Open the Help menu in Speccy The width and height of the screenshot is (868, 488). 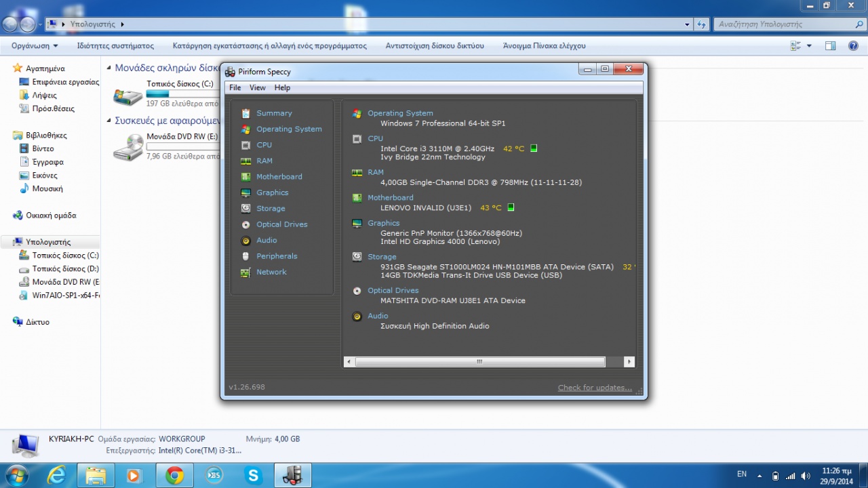pos(282,87)
